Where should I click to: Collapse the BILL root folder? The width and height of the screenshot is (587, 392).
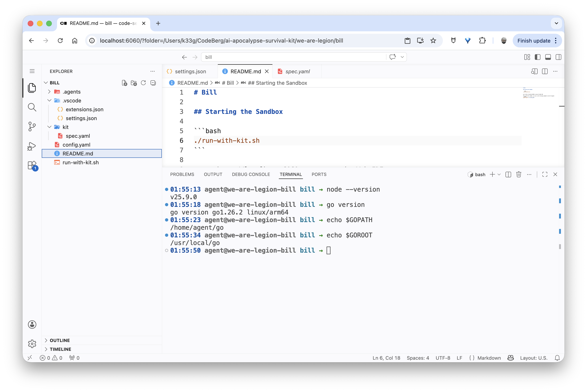click(46, 83)
